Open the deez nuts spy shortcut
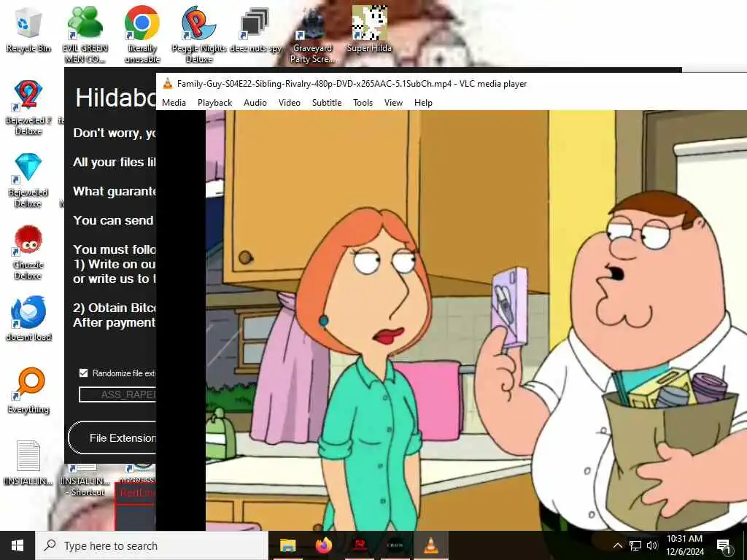The width and height of the screenshot is (747, 560). (x=255, y=31)
